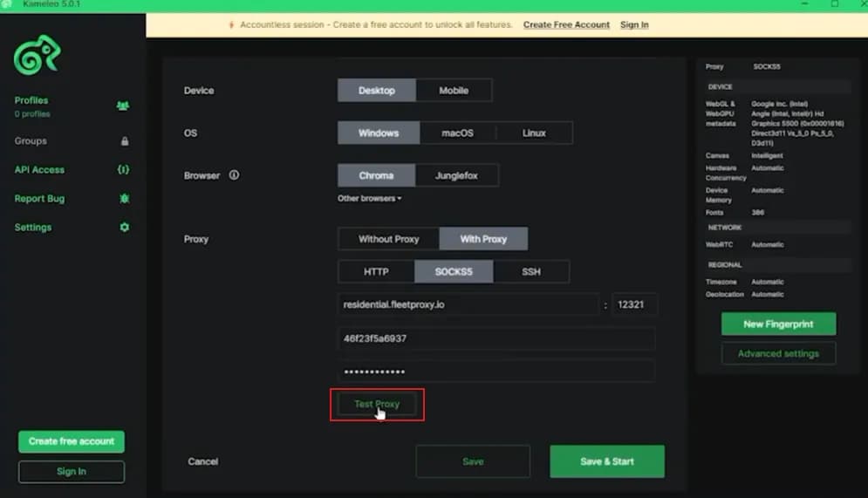This screenshot has width=868, height=498.
Task: Select the Chroma browser
Action: coord(377,175)
